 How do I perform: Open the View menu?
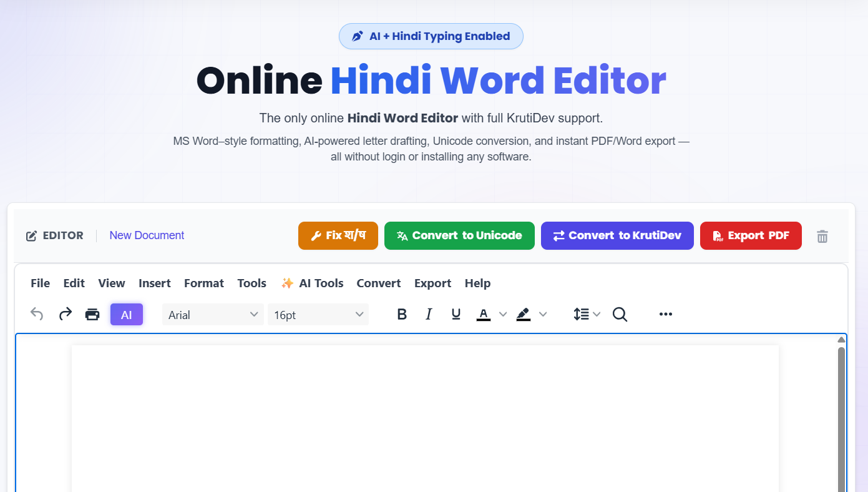[112, 283]
